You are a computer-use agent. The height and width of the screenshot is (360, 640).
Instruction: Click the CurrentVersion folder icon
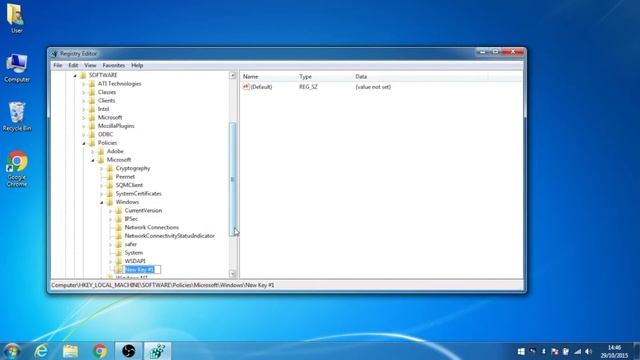tap(119, 211)
